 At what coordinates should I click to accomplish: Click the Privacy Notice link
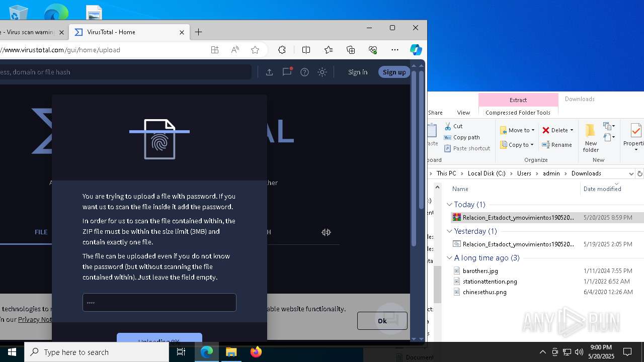35,319
